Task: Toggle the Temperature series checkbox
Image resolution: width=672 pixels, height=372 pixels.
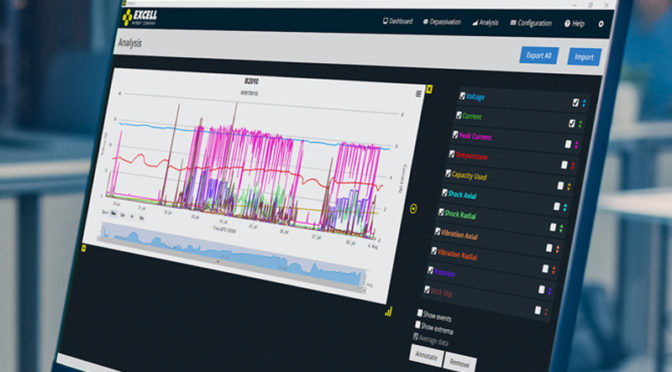Action: coord(452,154)
